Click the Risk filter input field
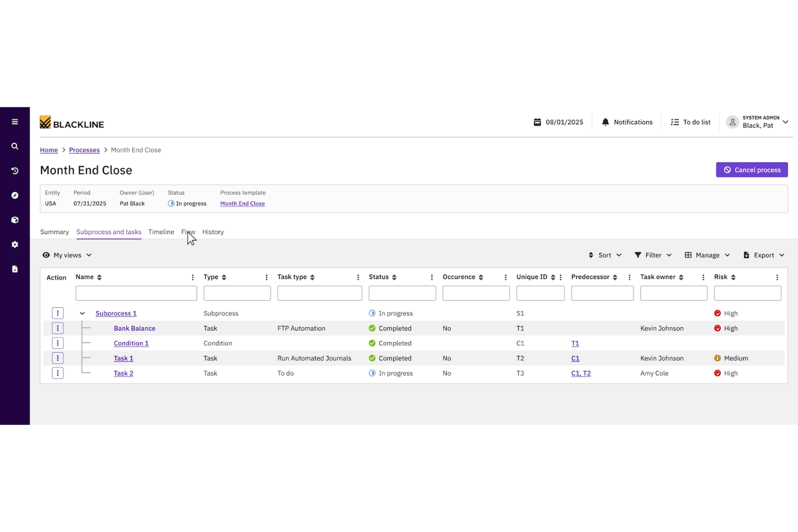The image size is (798, 532). click(747, 293)
